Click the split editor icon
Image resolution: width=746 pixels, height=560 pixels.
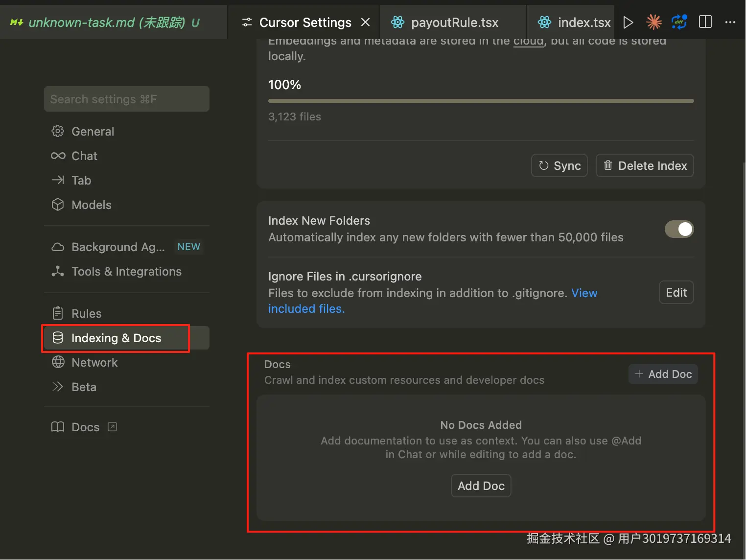point(705,22)
